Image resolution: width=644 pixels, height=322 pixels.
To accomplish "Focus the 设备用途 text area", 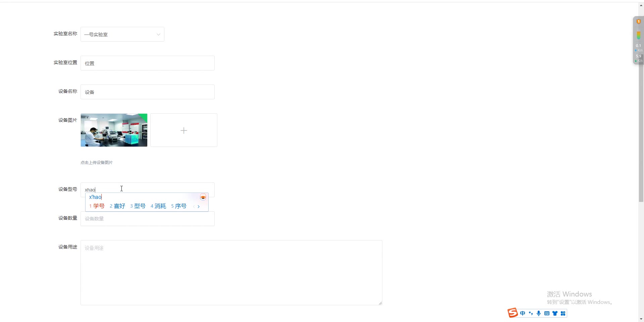I will click(x=231, y=273).
